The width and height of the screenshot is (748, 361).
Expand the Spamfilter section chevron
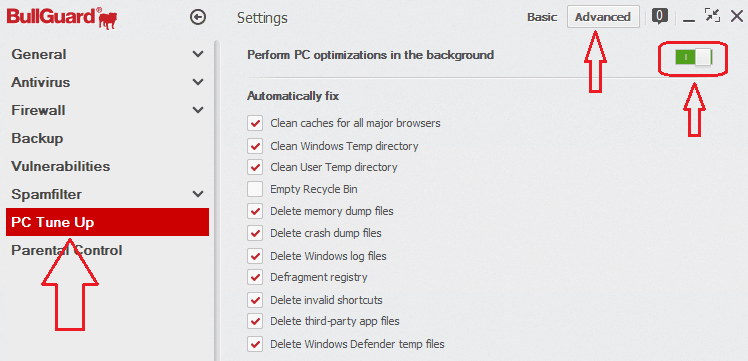pyautogui.click(x=198, y=195)
